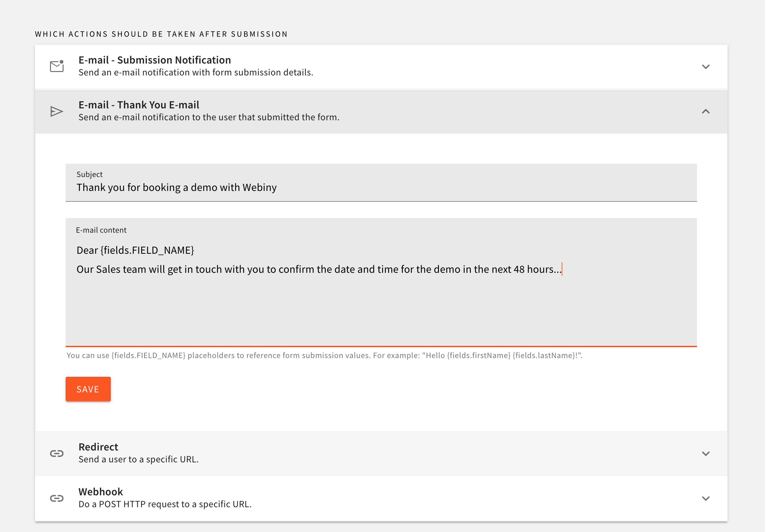Click "Send an e-mail notification with form submission details"
Viewport: 765px width, 532px height.
click(196, 73)
